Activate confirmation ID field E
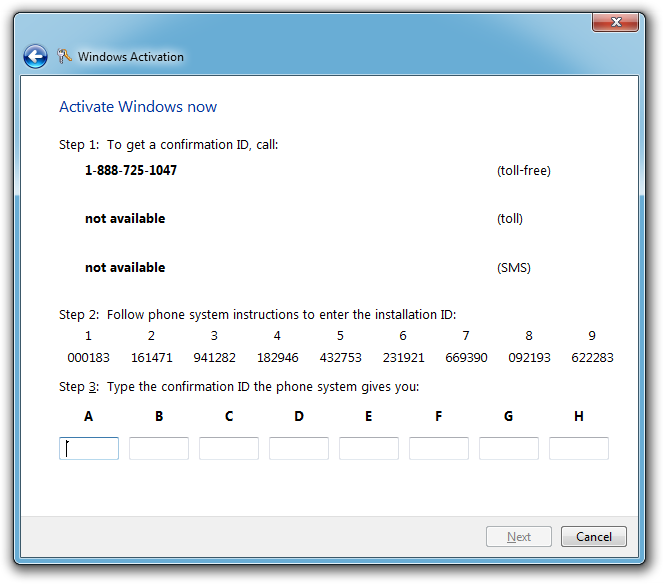This screenshot has width=664, height=584. 369,449
